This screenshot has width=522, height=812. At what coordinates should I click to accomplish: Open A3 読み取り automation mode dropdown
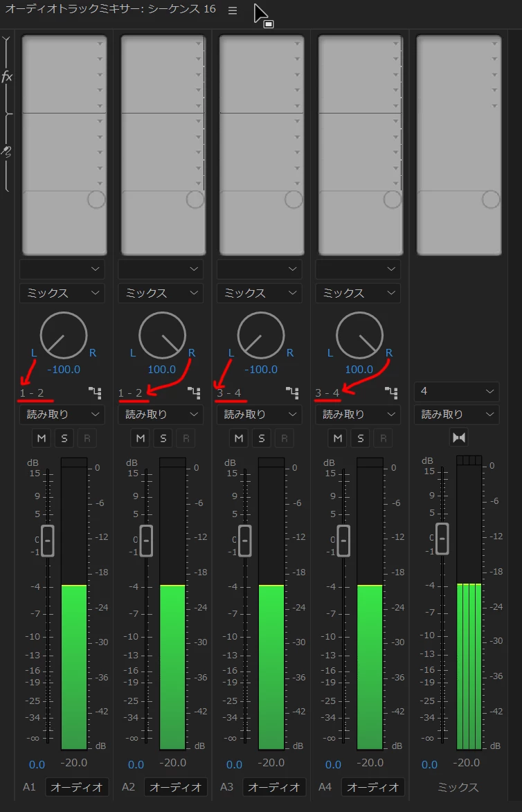click(x=260, y=414)
